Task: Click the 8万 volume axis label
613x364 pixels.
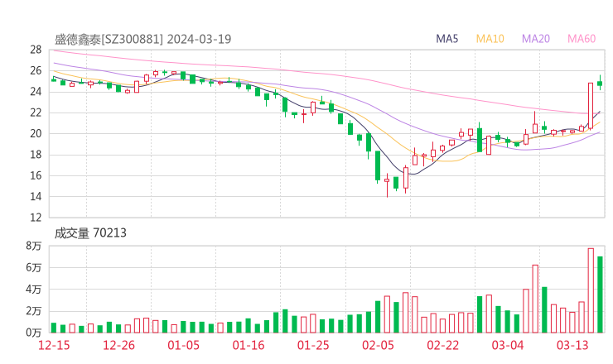Action: pyautogui.click(x=34, y=246)
